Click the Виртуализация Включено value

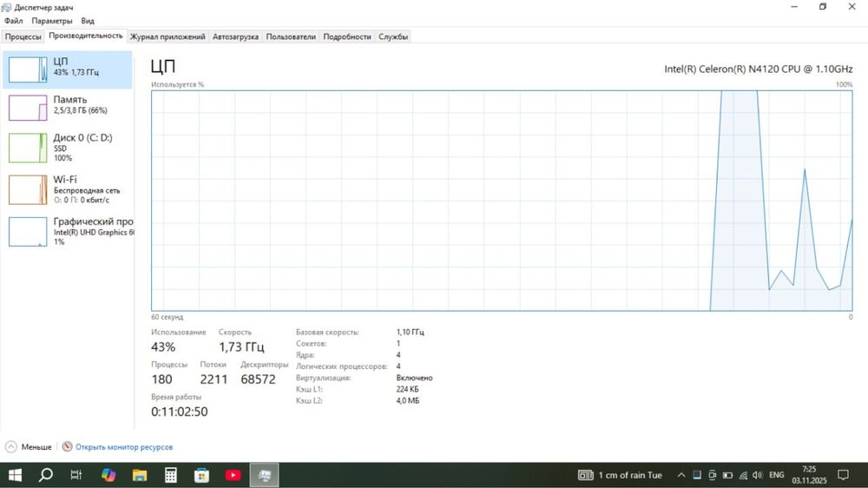(415, 378)
